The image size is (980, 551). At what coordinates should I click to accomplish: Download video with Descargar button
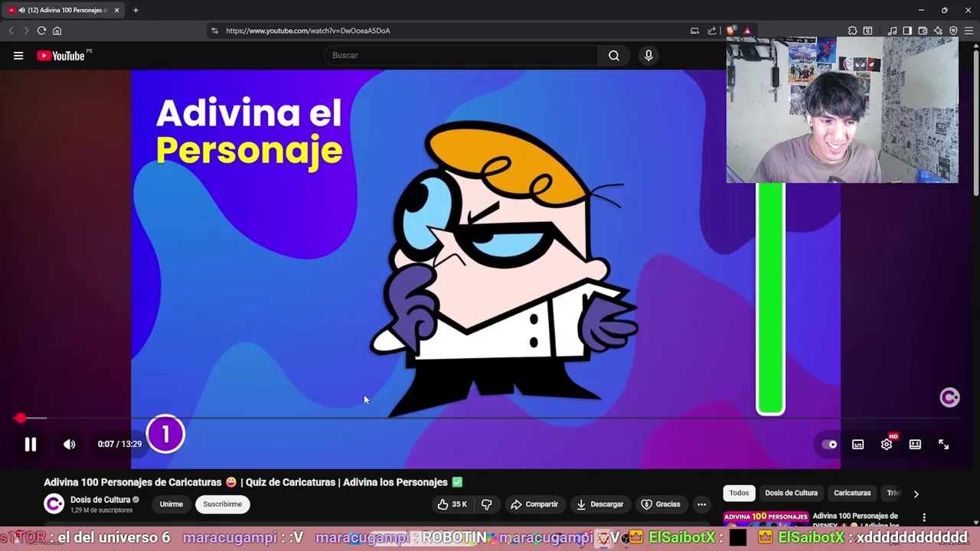point(599,504)
